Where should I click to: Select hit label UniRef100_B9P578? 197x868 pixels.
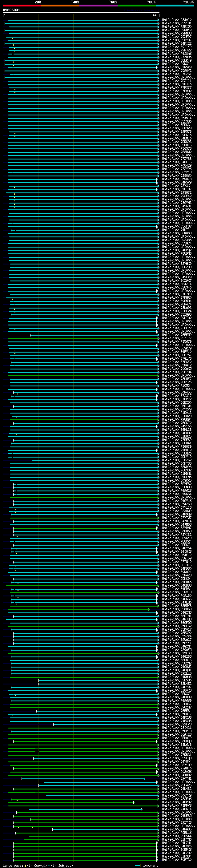tap(177, 132)
